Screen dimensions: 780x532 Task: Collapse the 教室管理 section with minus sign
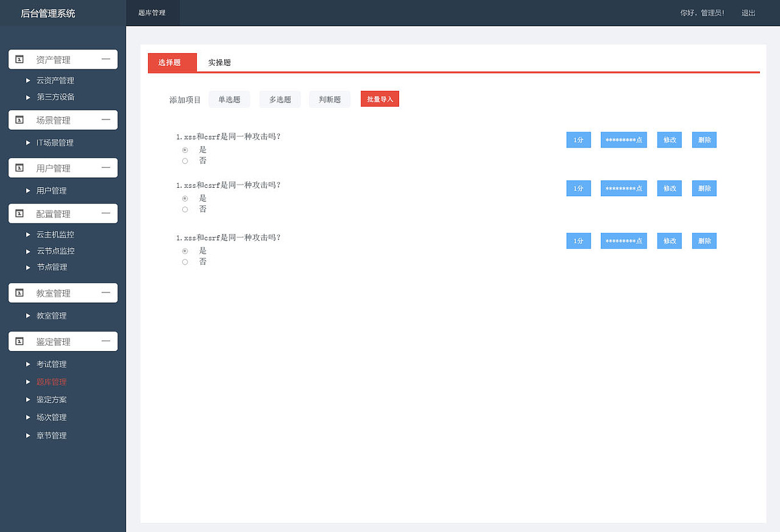pyautogui.click(x=106, y=293)
